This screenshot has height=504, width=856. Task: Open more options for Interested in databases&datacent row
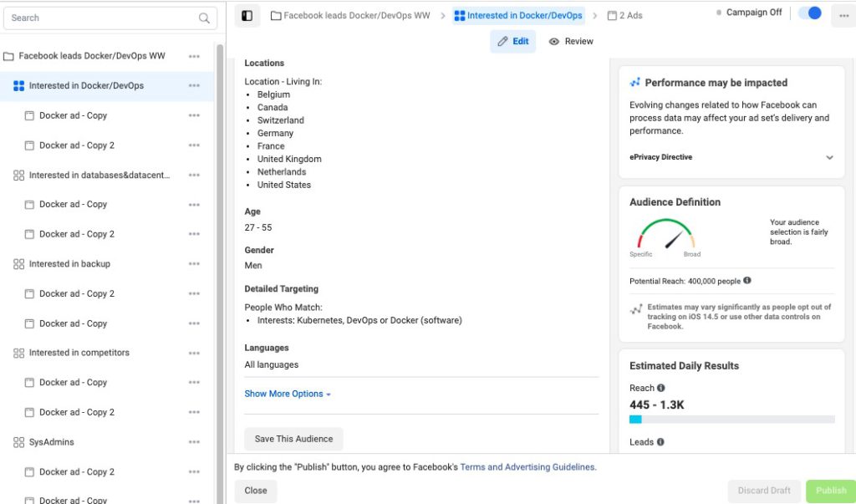[x=194, y=176]
